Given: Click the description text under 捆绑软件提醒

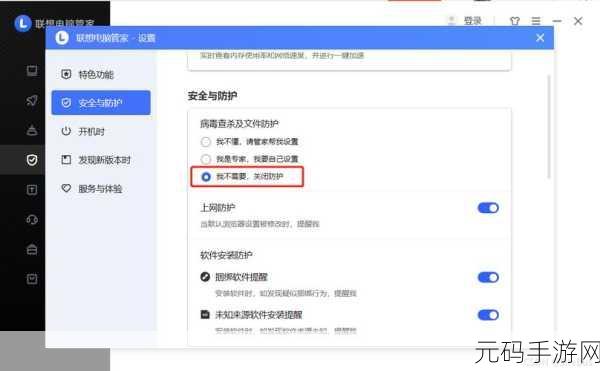Looking at the screenshot, I should click(285, 293).
